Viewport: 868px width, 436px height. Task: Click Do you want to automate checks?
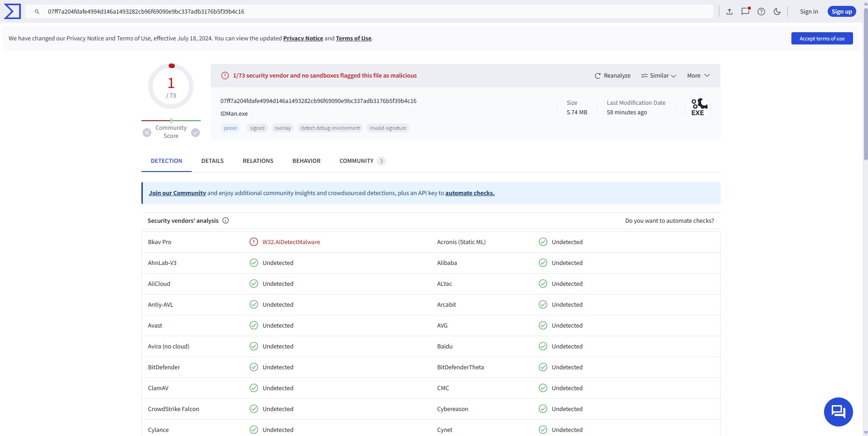[669, 221]
